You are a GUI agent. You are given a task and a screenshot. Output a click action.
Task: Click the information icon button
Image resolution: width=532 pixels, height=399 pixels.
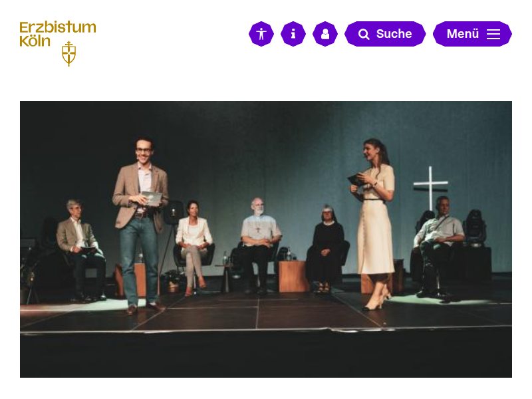293,34
